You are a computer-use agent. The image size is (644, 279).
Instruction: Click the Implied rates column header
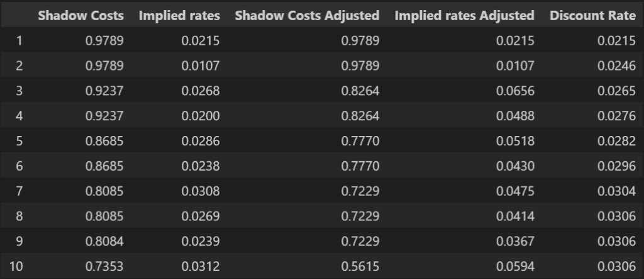[x=180, y=15]
